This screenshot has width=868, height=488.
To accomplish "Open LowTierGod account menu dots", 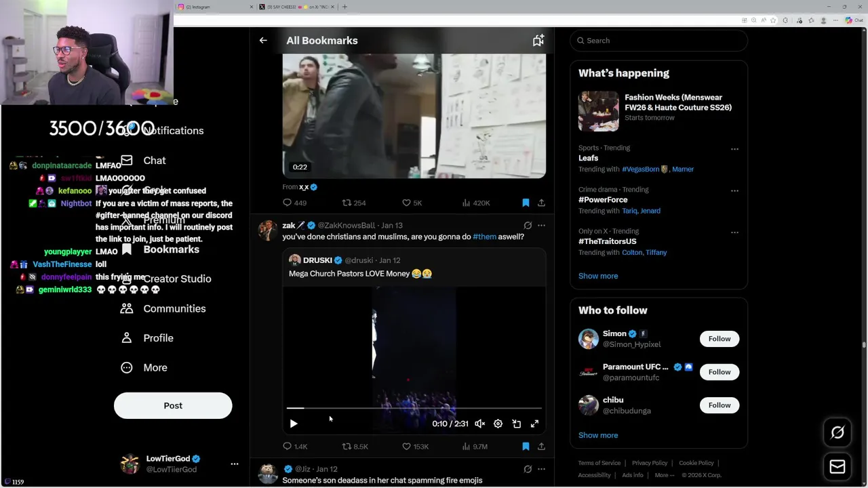I will (235, 464).
